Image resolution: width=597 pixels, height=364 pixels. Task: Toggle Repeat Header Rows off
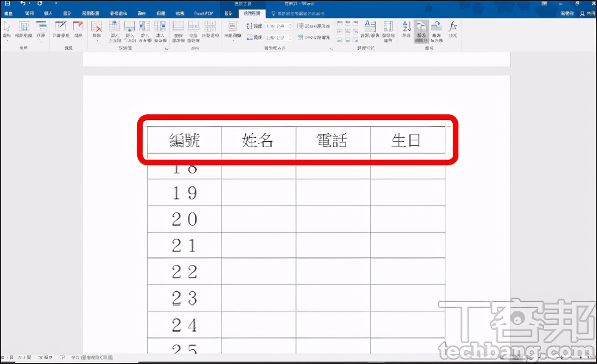click(420, 31)
